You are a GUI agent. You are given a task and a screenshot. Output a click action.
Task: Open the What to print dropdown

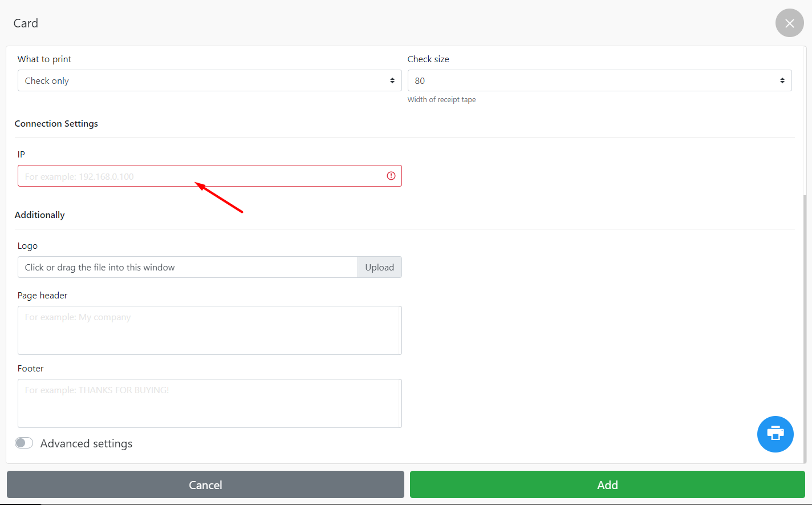(209, 80)
